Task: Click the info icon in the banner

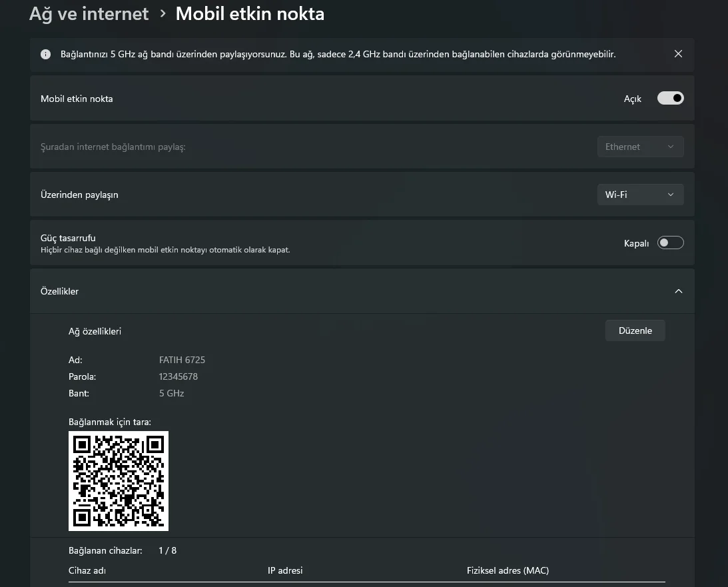Action: [x=45, y=55]
